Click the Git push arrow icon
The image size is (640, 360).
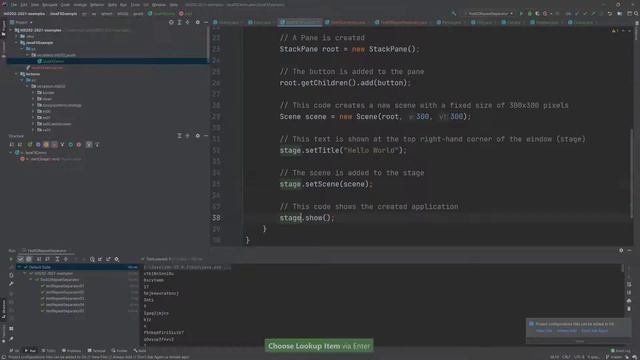pos(593,13)
